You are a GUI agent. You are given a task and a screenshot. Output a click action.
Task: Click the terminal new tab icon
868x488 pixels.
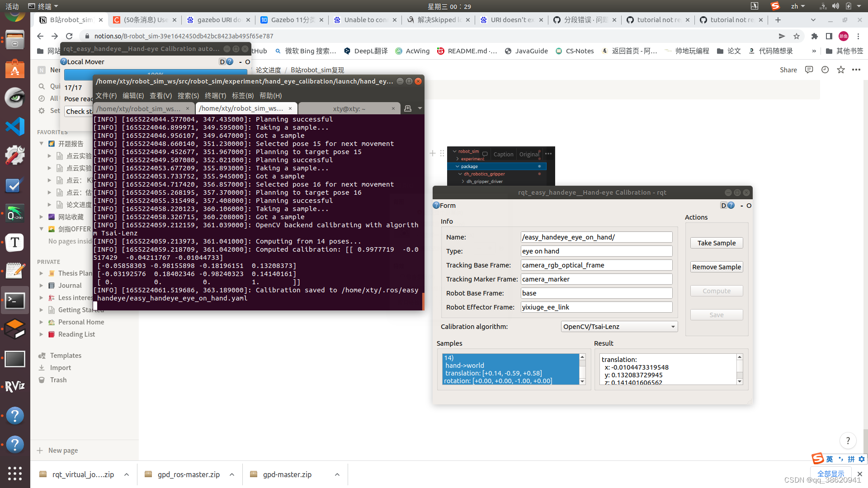(x=408, y=108)
